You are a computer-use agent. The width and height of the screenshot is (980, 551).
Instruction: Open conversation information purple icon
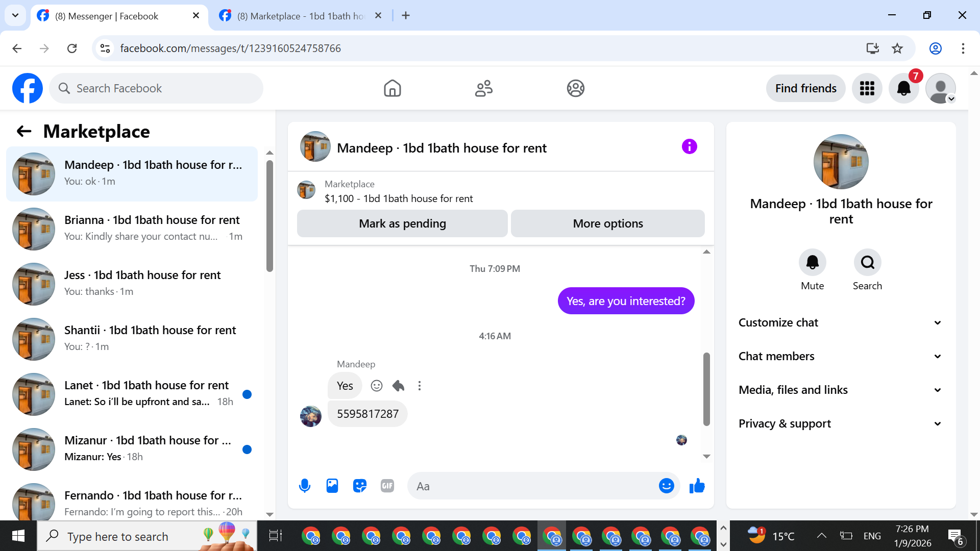click(x=689, y=147)
